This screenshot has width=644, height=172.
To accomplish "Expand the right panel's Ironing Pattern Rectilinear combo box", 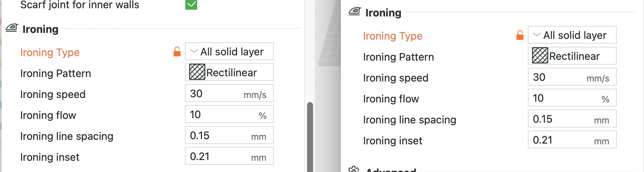I will click(572, 56).
